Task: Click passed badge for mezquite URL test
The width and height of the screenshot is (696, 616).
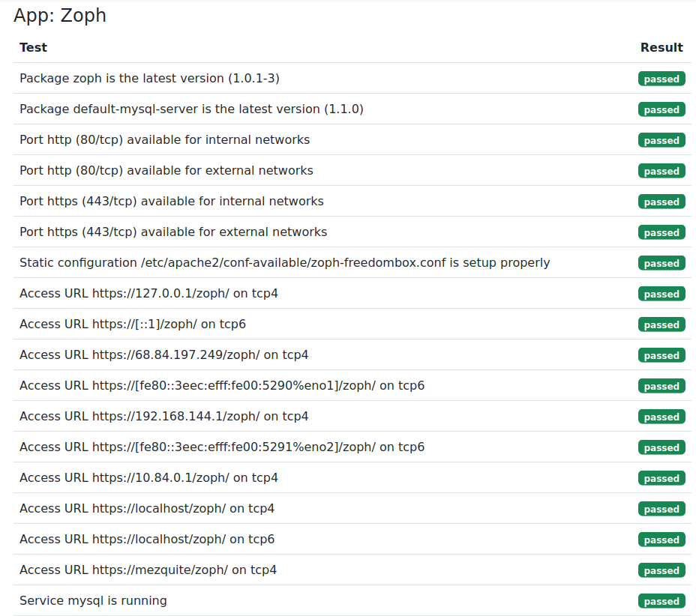Action: pos(661,570)
